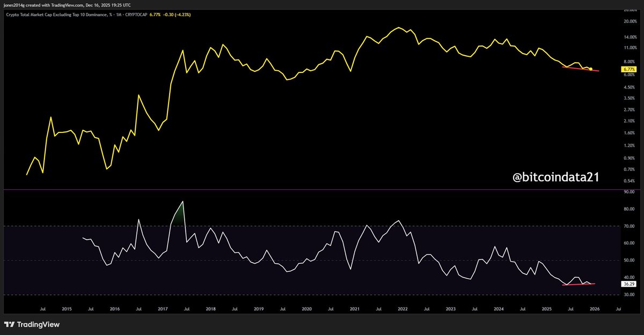This screenshot has height=335, width=644.
Task: Click the 60.00 indicator axis label
Action: [629, 243]
